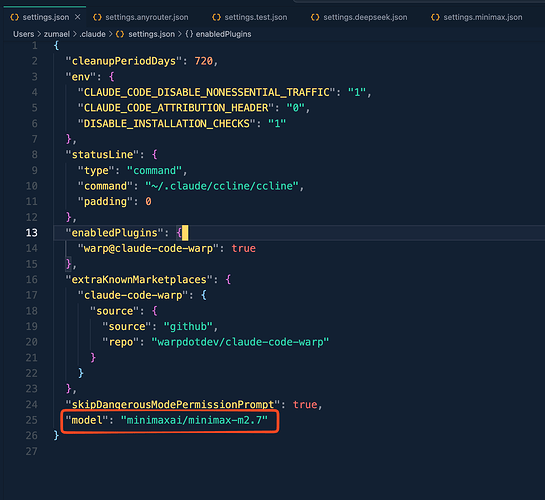The height and width of the screenshot is (500, 545).
Task: Click JSON icon on settings.deepseek.json tab
Action: (x=315, y=17)
